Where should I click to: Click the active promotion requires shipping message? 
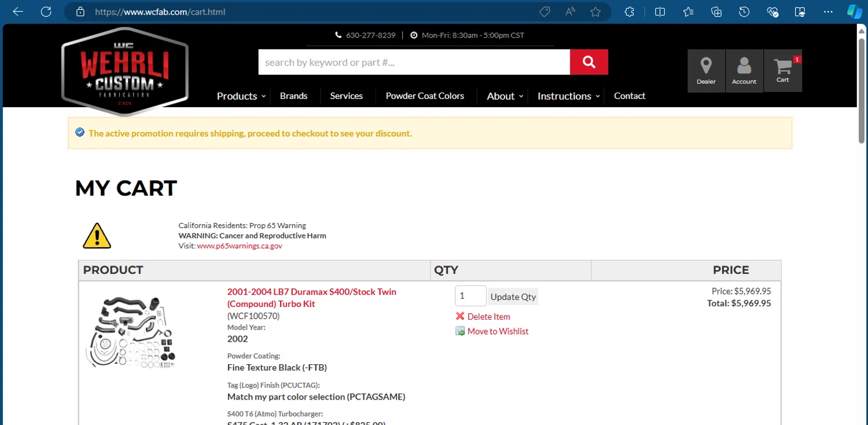250,133
